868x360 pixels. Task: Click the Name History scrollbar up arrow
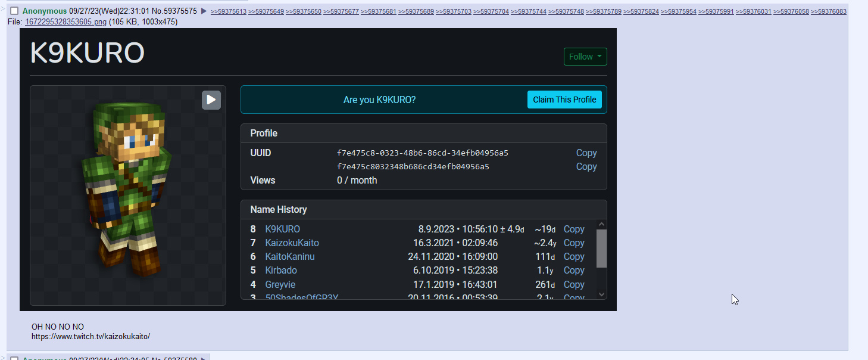(601, 225)
